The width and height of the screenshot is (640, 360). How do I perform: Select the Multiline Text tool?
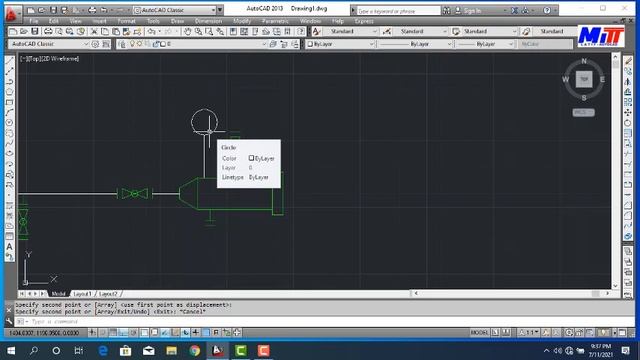(9, 247)
